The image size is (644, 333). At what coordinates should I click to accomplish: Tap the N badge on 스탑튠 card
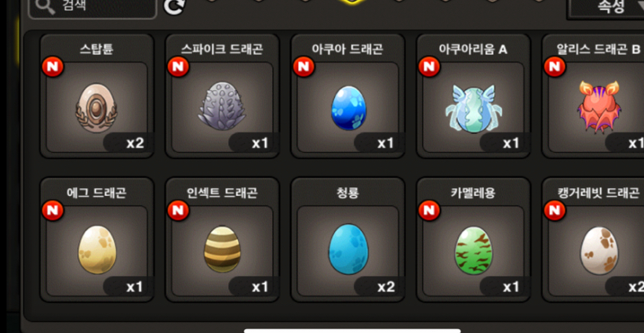[x=53, y=67]
